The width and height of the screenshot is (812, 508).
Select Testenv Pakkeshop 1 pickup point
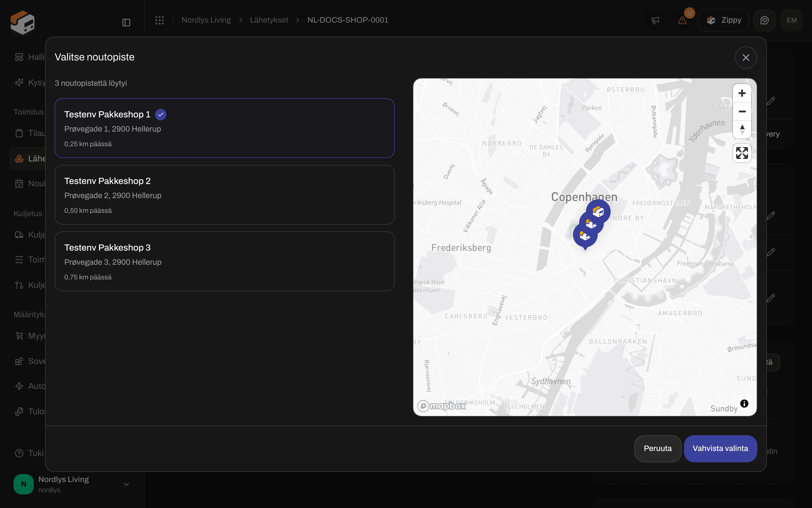224,128
